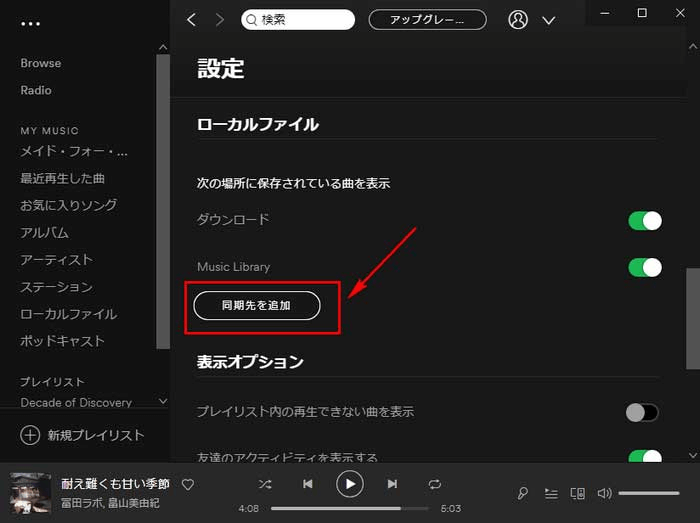The image size is (700, 523).
Task: Mute with the speaker icon
Action: pos(604,494)
